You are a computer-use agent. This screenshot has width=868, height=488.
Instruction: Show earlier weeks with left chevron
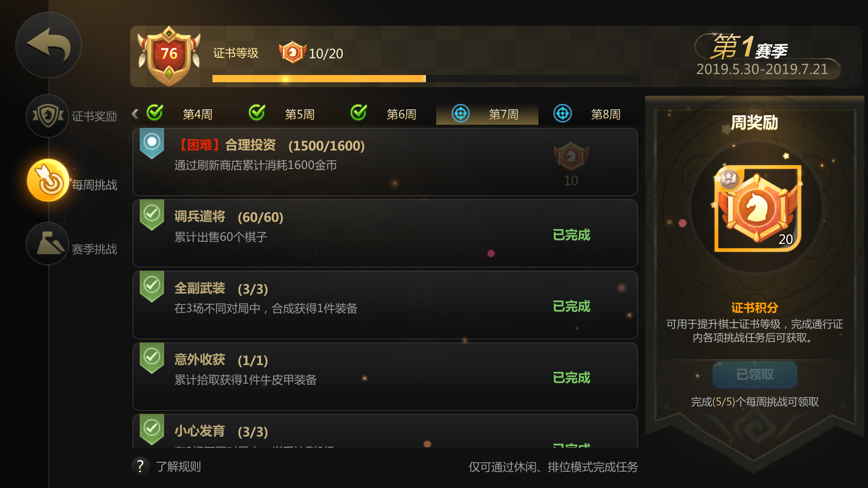point(135,113)
